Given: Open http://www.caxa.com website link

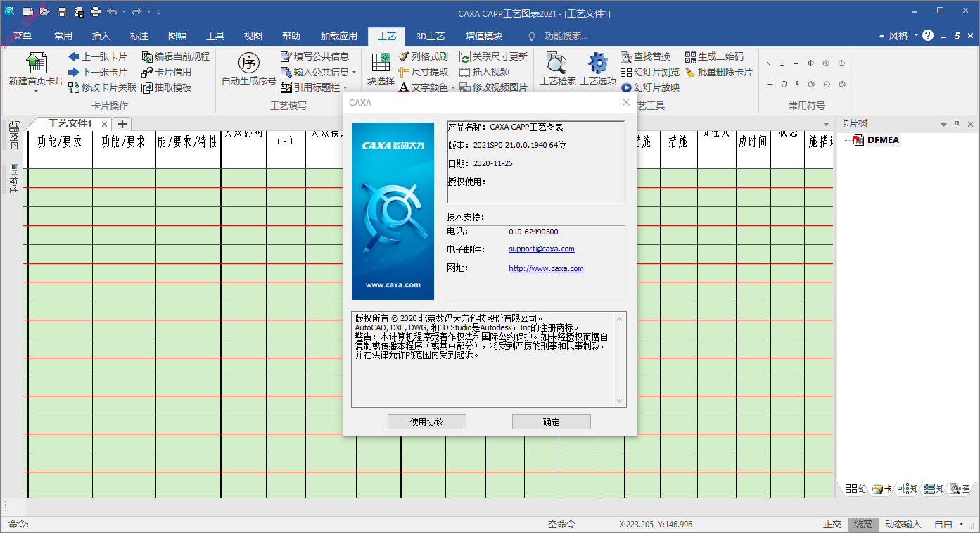Looking at the screenshot, I should [x=547, y=268].
